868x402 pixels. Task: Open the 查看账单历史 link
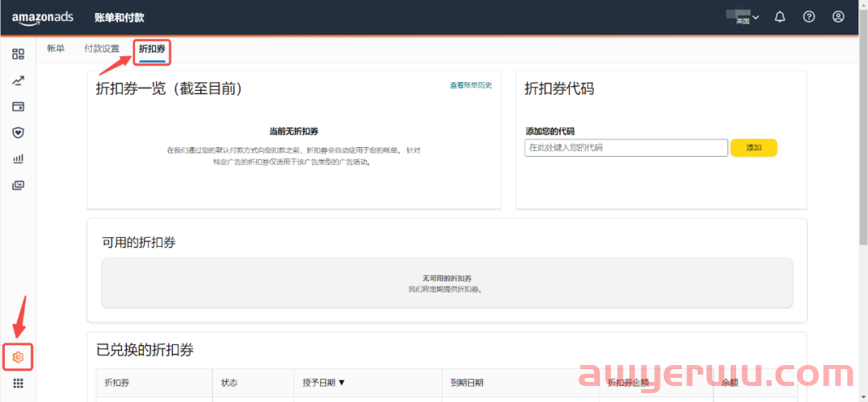(x=470, y=85)
